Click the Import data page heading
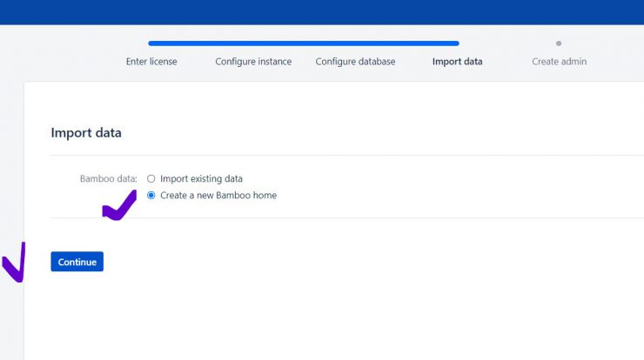Viewport: 644px width, 360px height. [86, 132]
